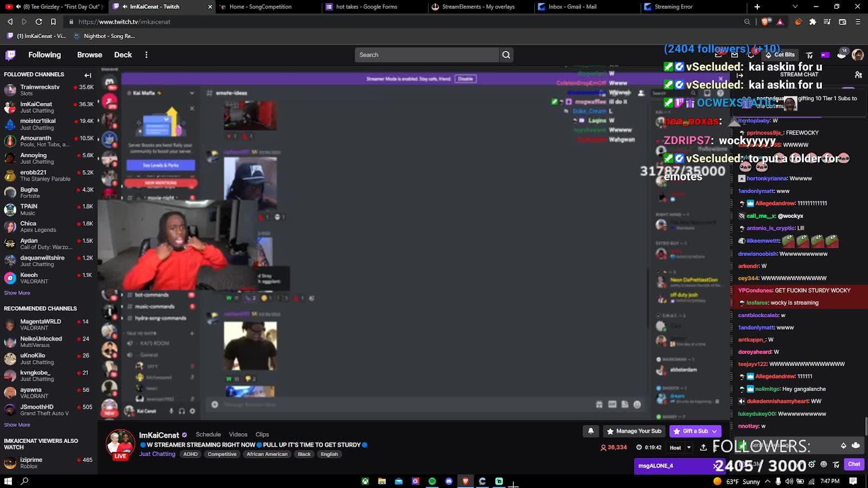This screenshot has height=488, width=868.
Task: Open the emote picker smiley icon
Action: (x=824, y=464)
